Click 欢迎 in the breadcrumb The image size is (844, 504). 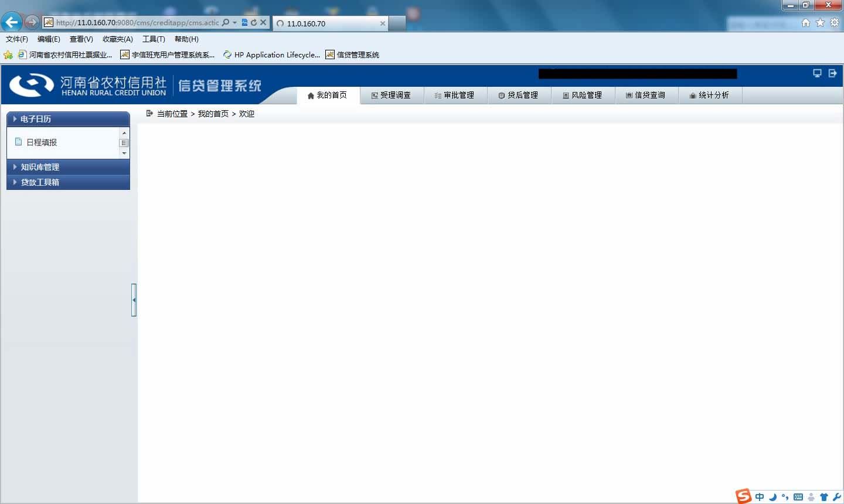click(x=247, y=114)
